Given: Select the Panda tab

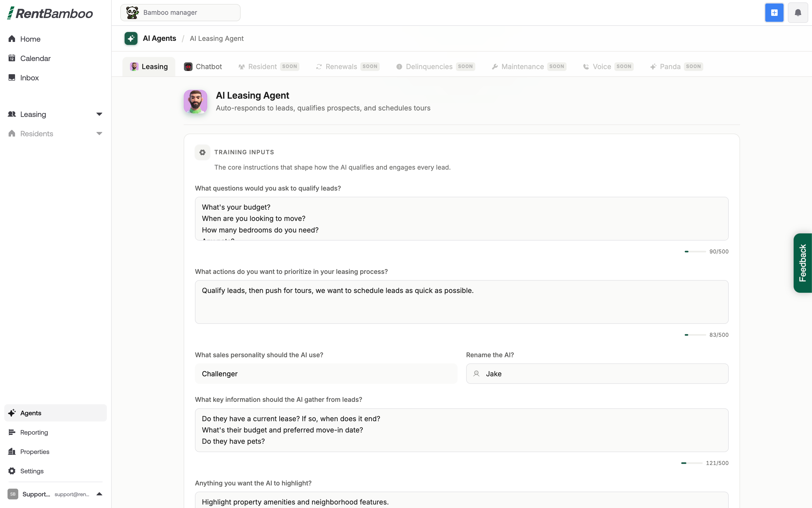Looking at the screenshot, I should tap(676, 67).
